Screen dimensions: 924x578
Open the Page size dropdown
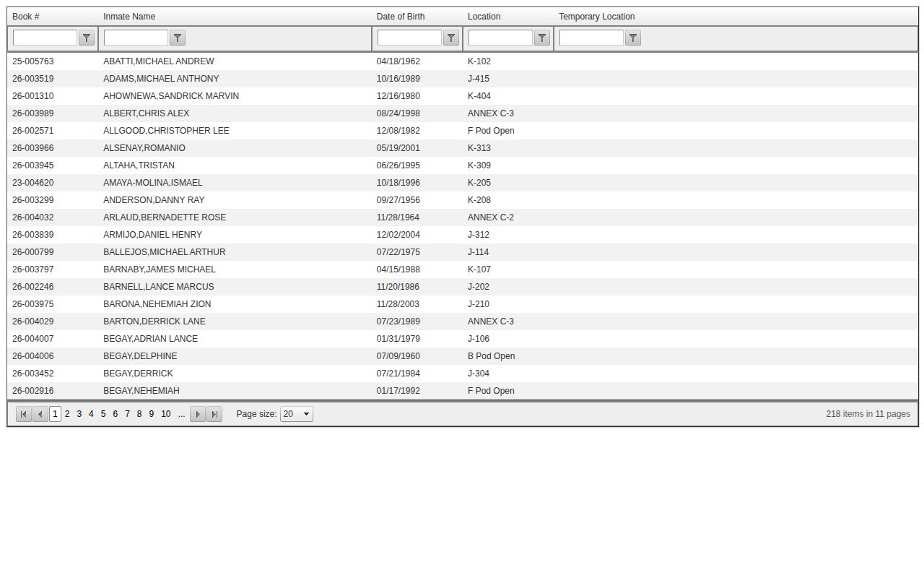click(x=297, y=414)
